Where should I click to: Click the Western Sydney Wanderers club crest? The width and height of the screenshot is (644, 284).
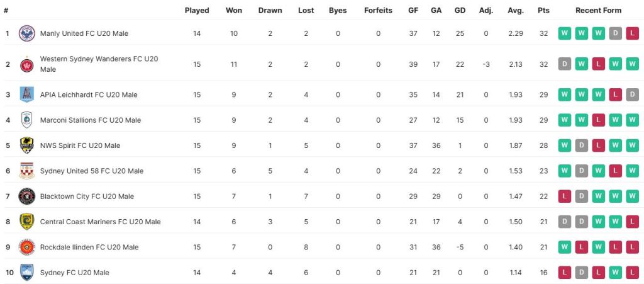click(x=26, y=64)
